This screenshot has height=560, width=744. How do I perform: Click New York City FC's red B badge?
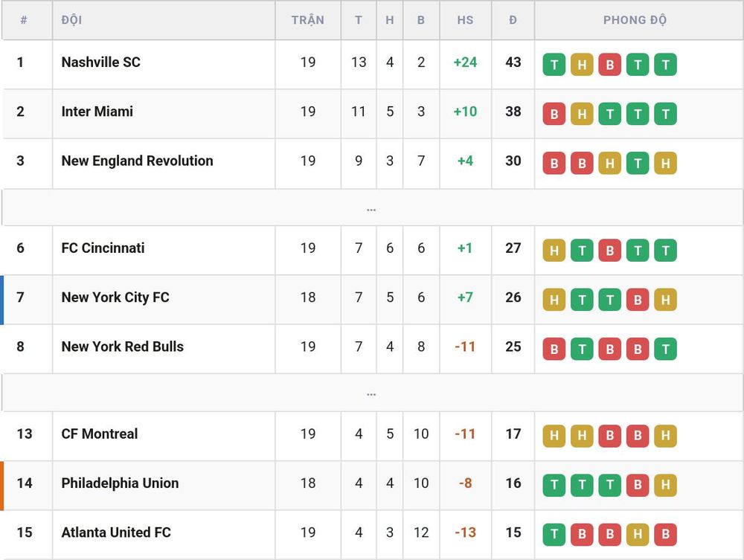638,300
